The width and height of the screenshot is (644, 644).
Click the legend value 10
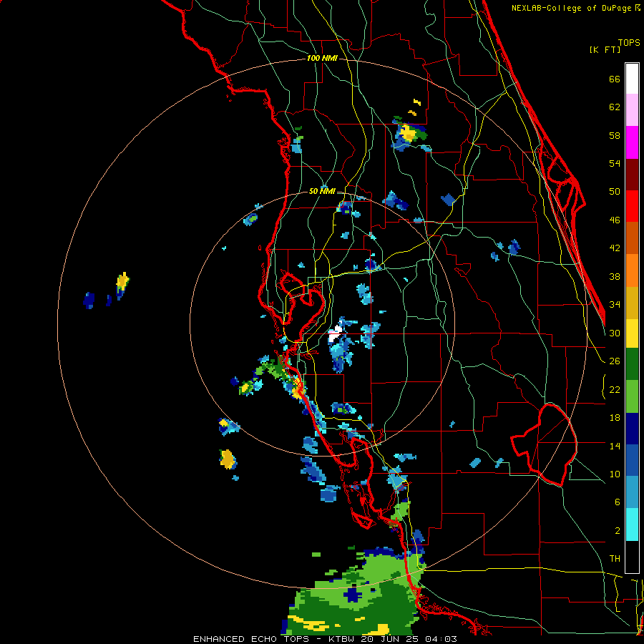[x=615, y=474]
